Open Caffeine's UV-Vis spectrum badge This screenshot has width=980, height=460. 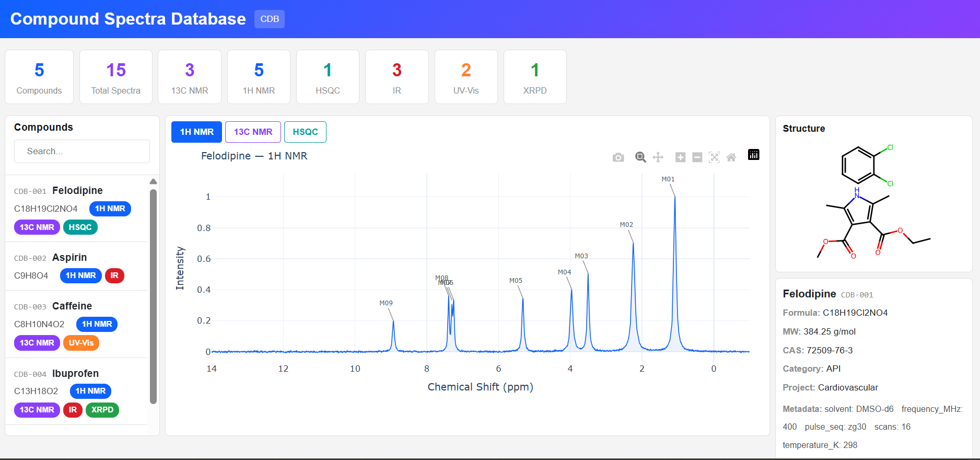pos(81,343)
